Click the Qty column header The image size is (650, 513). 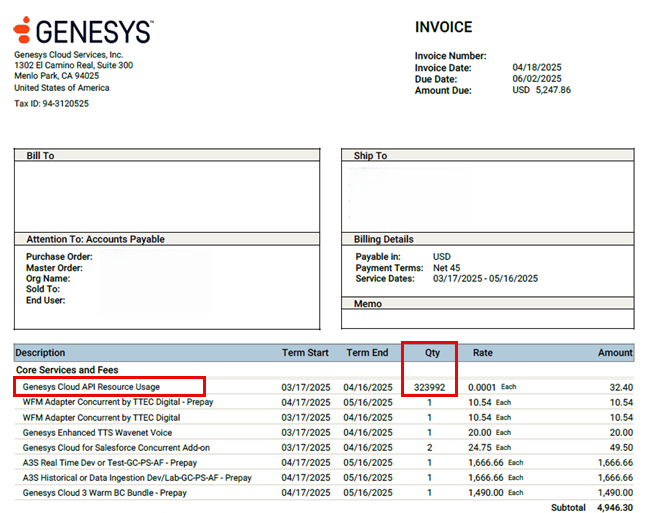point(431,352)
